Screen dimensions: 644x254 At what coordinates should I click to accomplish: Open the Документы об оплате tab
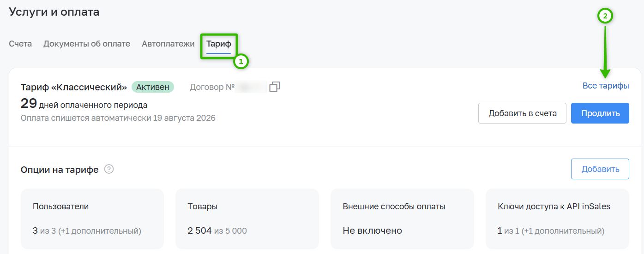coord(87,44)
